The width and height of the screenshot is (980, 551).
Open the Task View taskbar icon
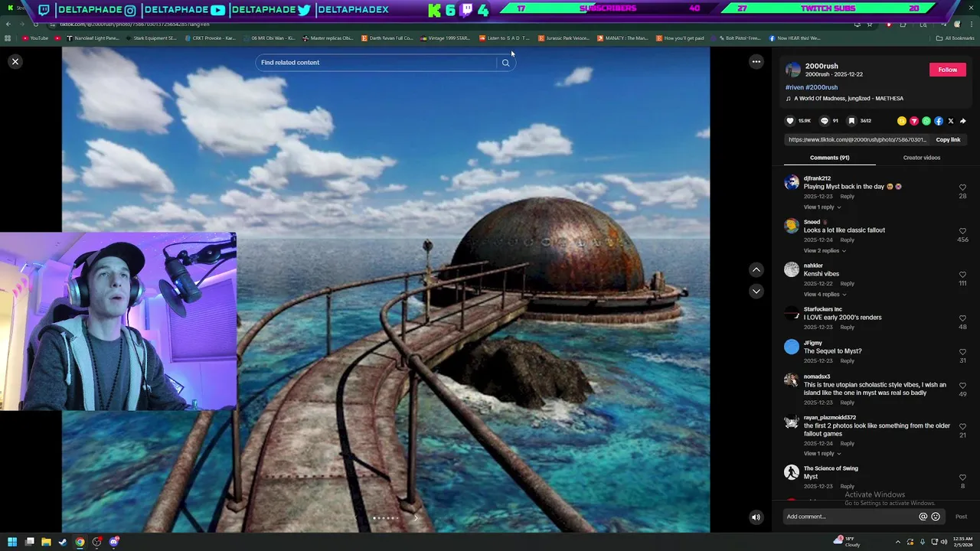click(x=29, y=542)
